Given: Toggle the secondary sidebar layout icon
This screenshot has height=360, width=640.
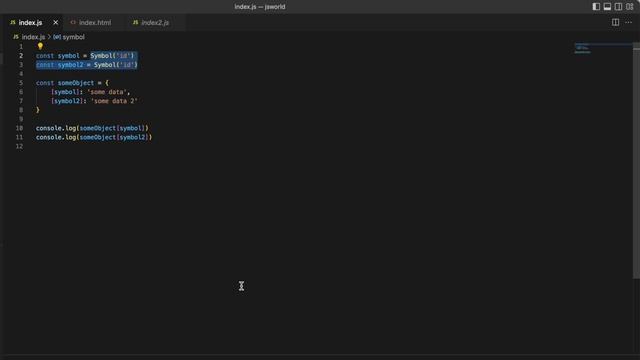Looking at the screenshot, I should tap(618, 7).
